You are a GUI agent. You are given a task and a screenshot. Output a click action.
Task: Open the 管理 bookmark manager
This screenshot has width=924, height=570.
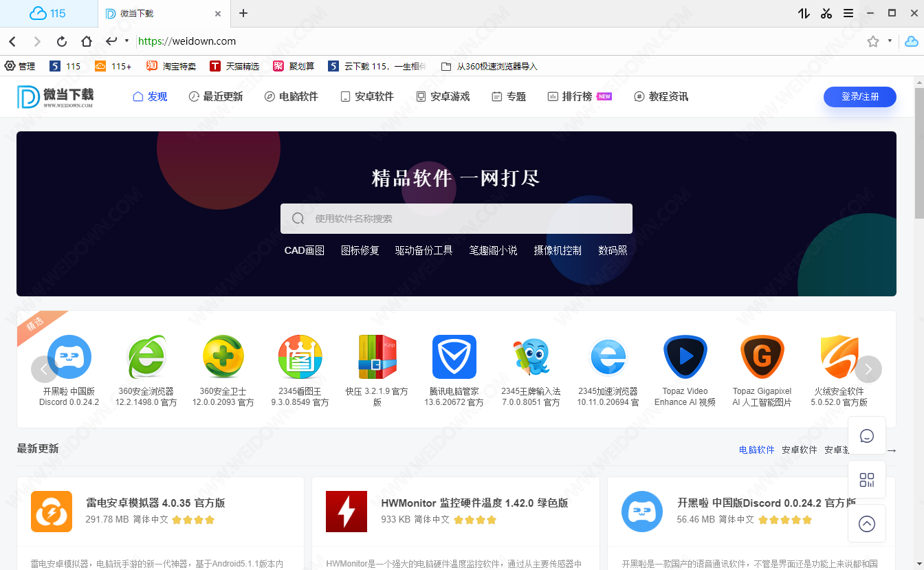pos(20,66)
